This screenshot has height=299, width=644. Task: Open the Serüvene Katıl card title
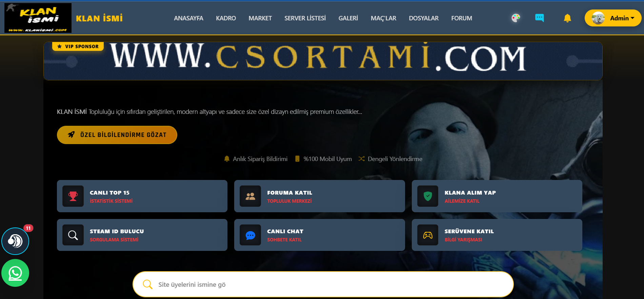[x=469, y=231]
